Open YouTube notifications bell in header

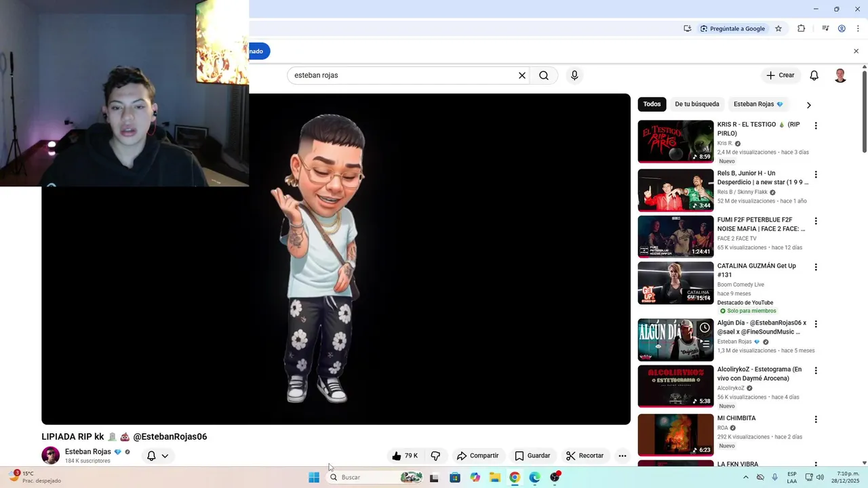point(814,75)
